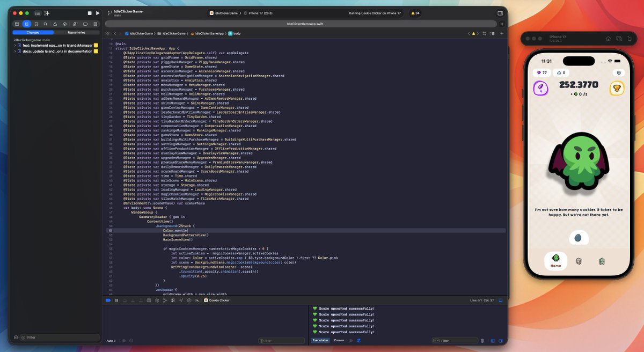Take a Simulator screenshot with camera icon
This screenshot has height=352, width=644.
[619, 39]
